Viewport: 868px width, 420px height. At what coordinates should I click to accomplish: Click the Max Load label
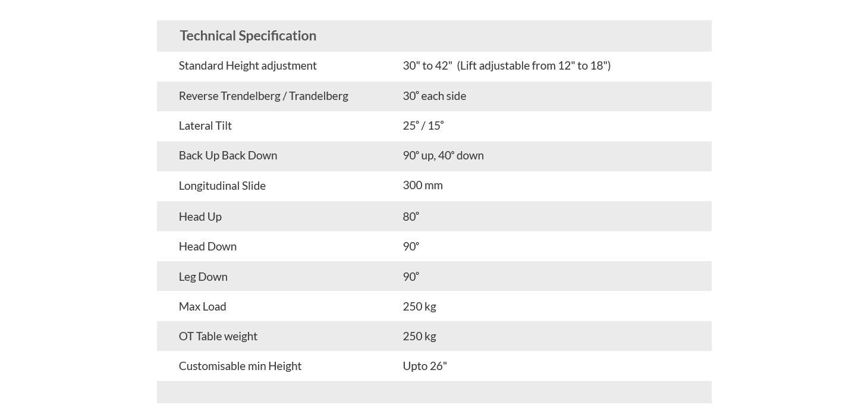click(202, 306)
